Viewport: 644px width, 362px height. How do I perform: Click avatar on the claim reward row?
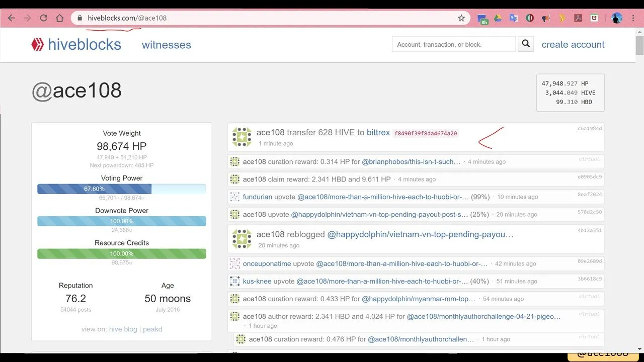point(235,179)
